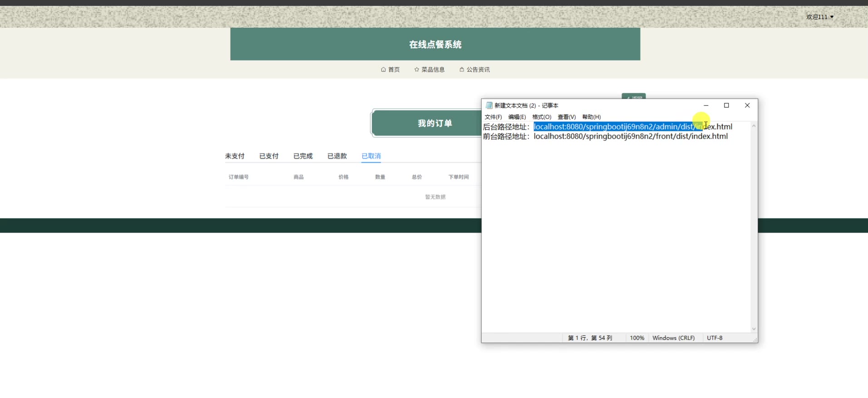The image size is (868, 398).
Task: Click the star icon beside 菜品信息
Action: [x=416, y=70]
